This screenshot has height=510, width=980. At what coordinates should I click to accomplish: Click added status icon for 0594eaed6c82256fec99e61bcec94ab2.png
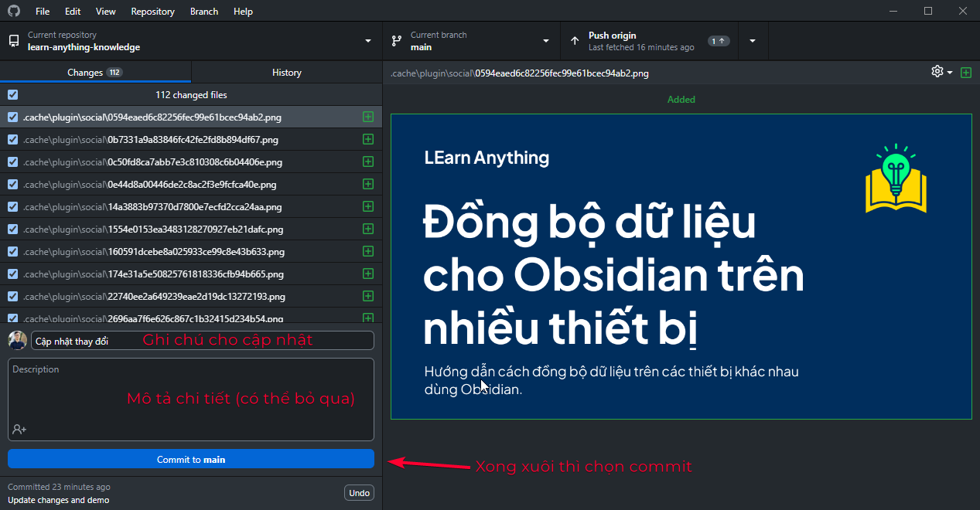(368, 117)
